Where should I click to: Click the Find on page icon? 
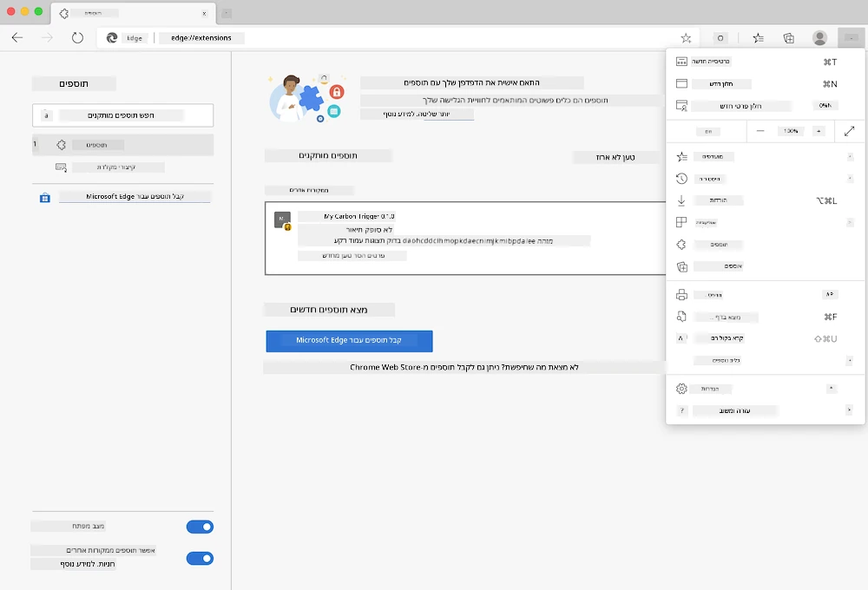[x=681, y=317]
